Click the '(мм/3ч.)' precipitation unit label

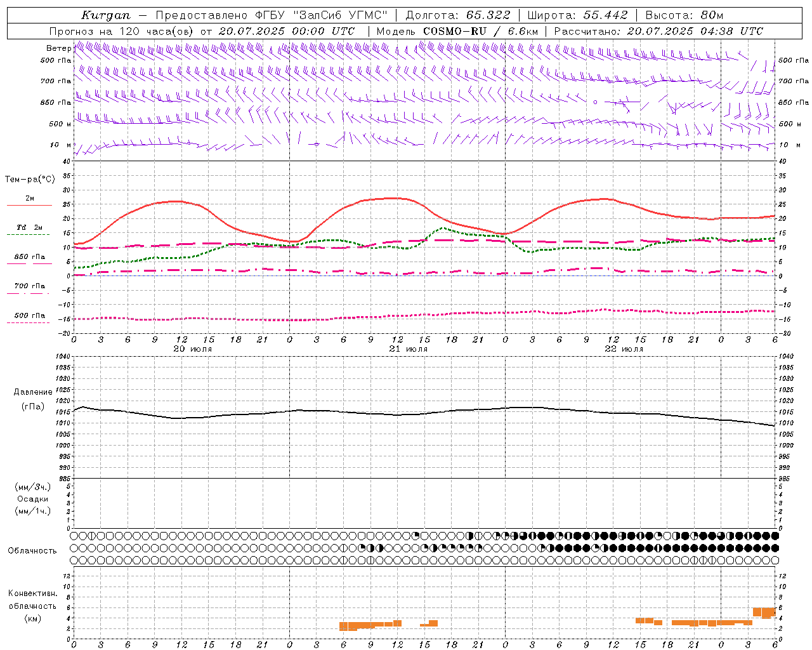pos(33,487)
